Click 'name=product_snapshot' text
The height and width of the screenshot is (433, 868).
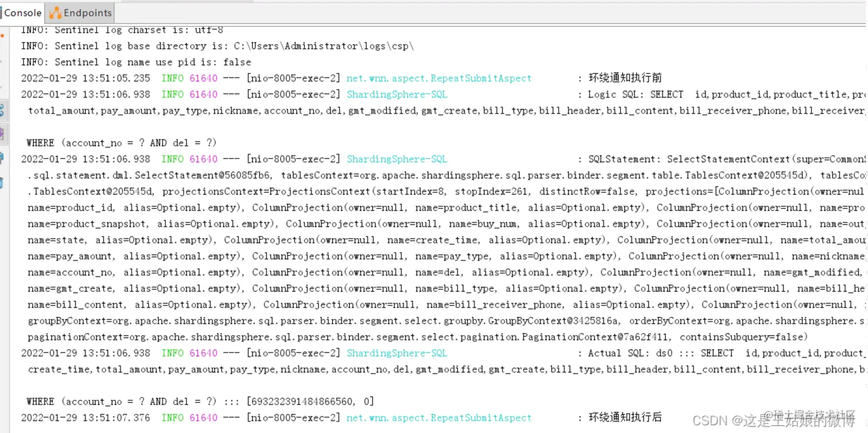tap(86, 223)
